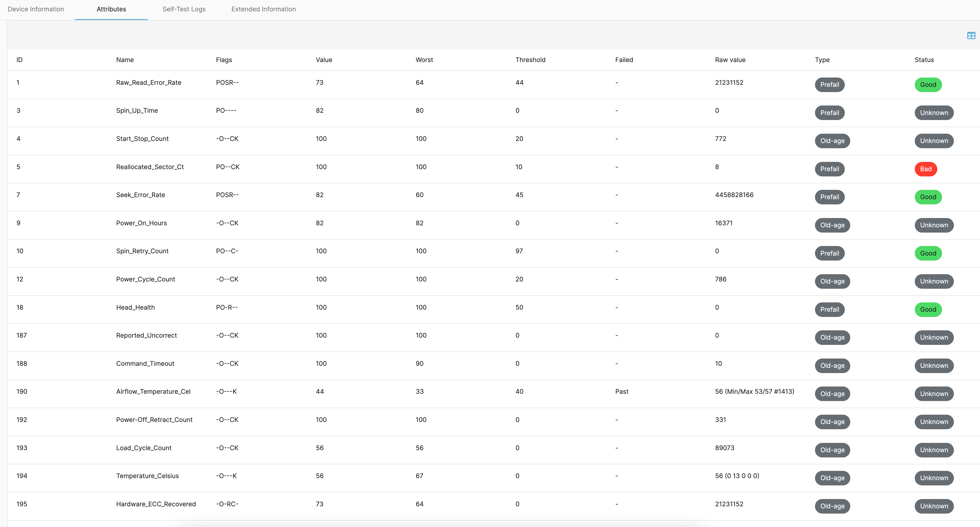Screen dimensions: 980x527
Task: Select the Attributes tab
Action: (x=111, y=9)
